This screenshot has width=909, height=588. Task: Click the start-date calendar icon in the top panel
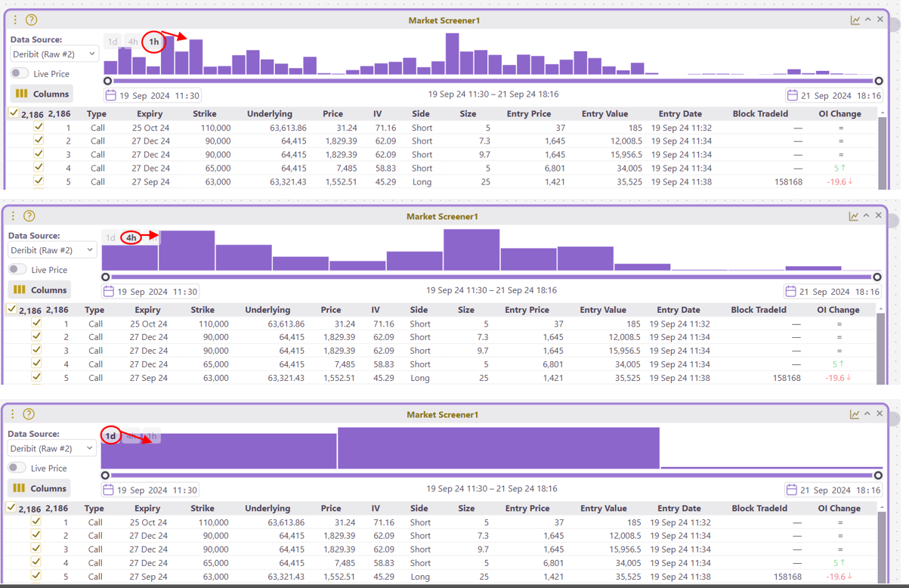[x=110, y=95]
